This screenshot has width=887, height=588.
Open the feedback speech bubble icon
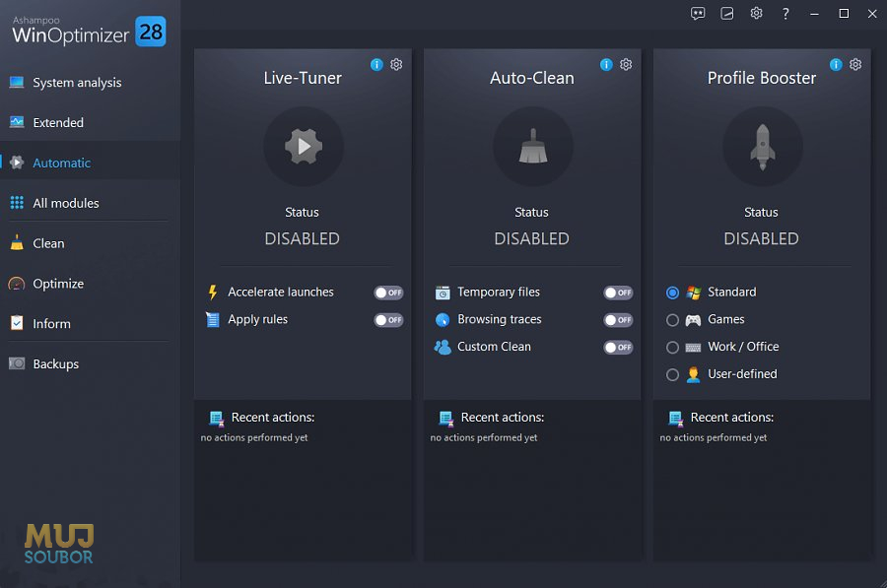[x=698, y=14]
